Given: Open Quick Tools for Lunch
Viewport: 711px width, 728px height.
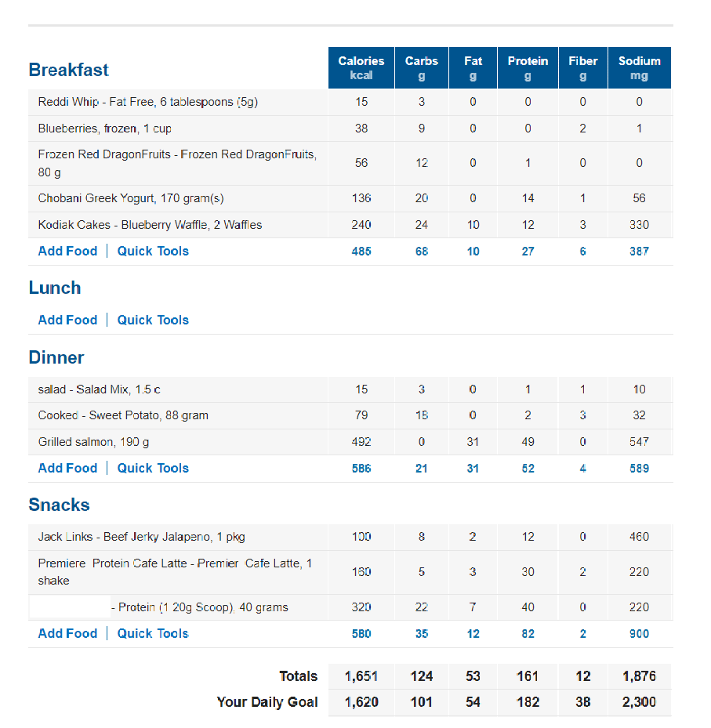Looking at the screenshot, I should click(153, 320).
